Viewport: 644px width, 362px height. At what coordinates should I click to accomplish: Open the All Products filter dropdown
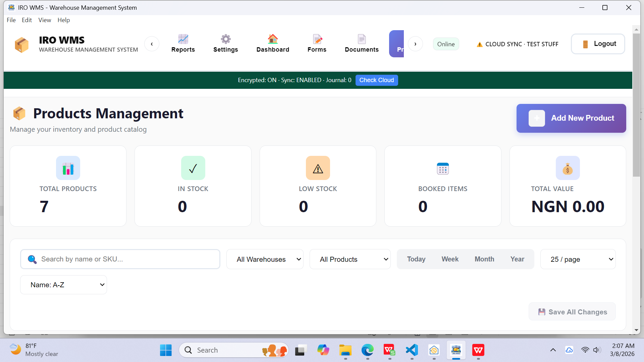click(350, 259)
